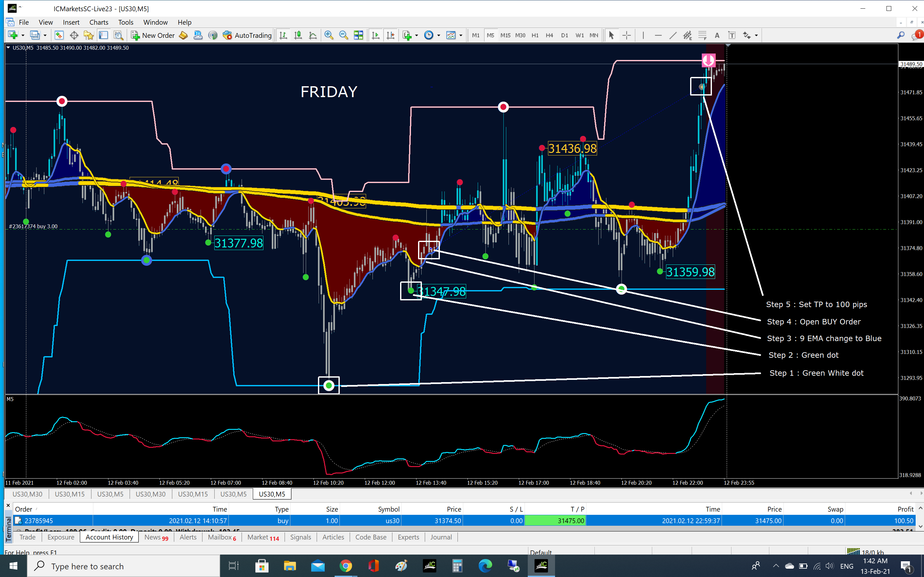Click the Zoom In magnifier icon

[328, 36]
